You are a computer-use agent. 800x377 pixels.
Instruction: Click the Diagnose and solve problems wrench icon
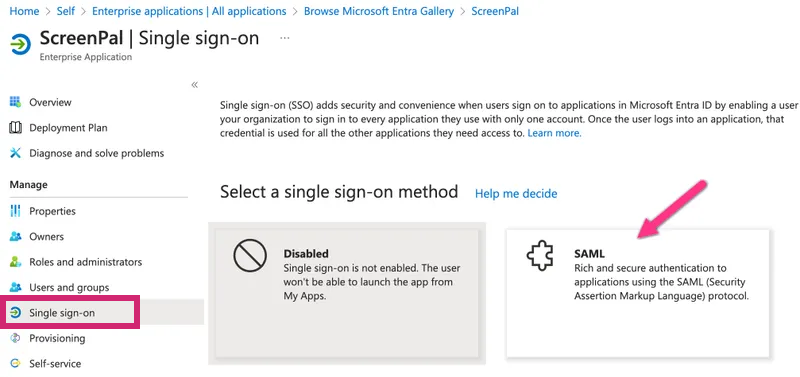15,153
